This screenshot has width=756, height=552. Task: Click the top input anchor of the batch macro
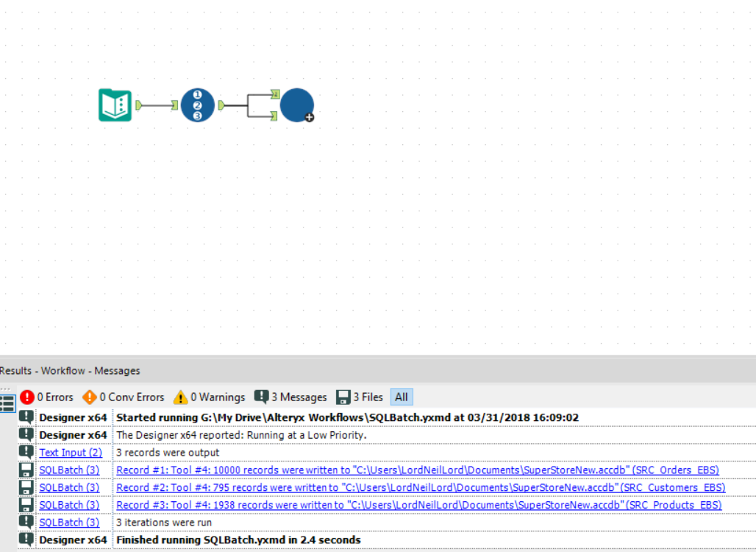pos(275,96)
